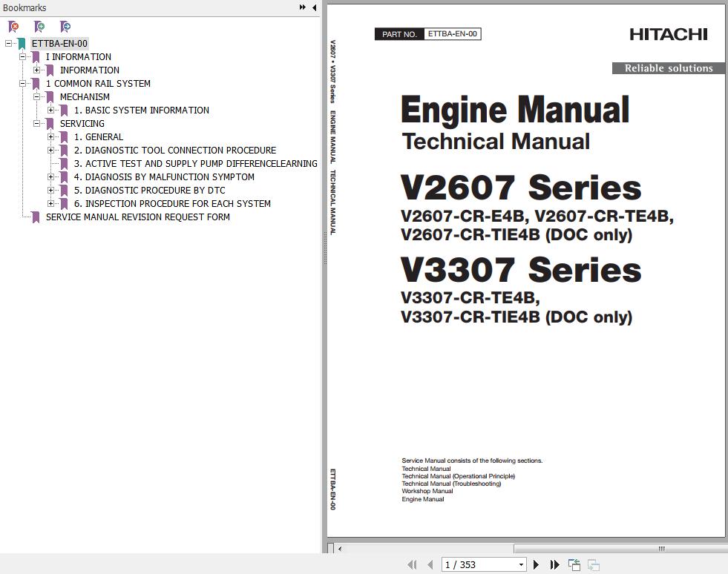Click the 'Workshop Manual' text line
The height and width of the screenshot is (574, 728).
pyautogui.click(x=427, y=491)
